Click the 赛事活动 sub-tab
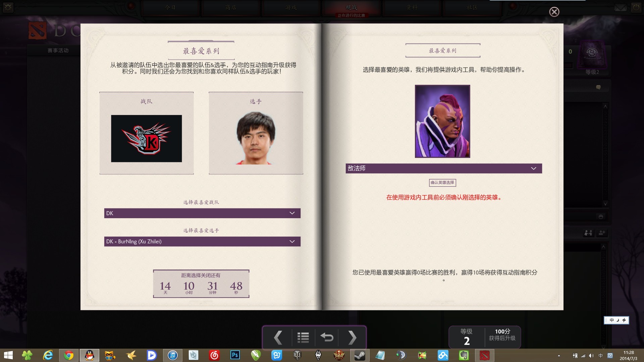This screenshot has height=362, width=644. coord(58,51)
